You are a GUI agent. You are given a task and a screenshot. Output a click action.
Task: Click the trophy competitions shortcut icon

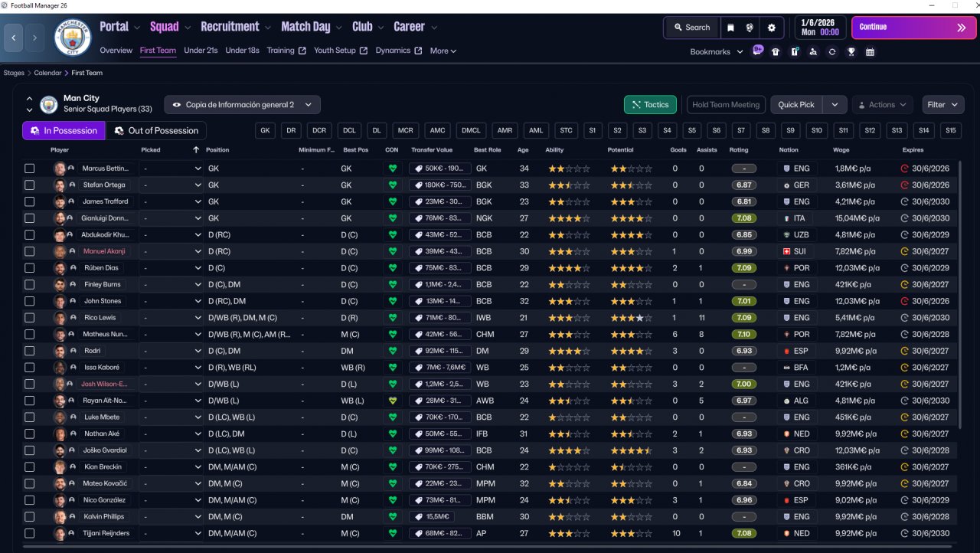[851, 52]
